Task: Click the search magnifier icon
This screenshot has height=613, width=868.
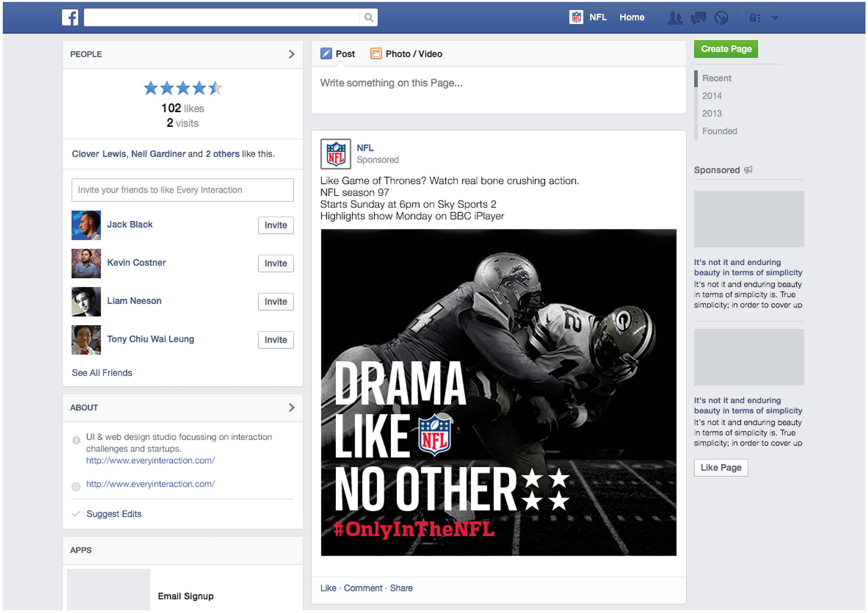Action: (x=369, y=18)
